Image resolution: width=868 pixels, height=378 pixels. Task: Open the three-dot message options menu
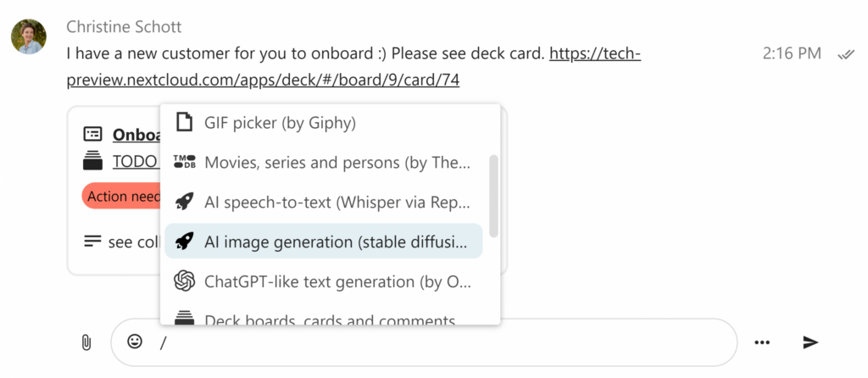pyautogui.click(x=762, y=342)
